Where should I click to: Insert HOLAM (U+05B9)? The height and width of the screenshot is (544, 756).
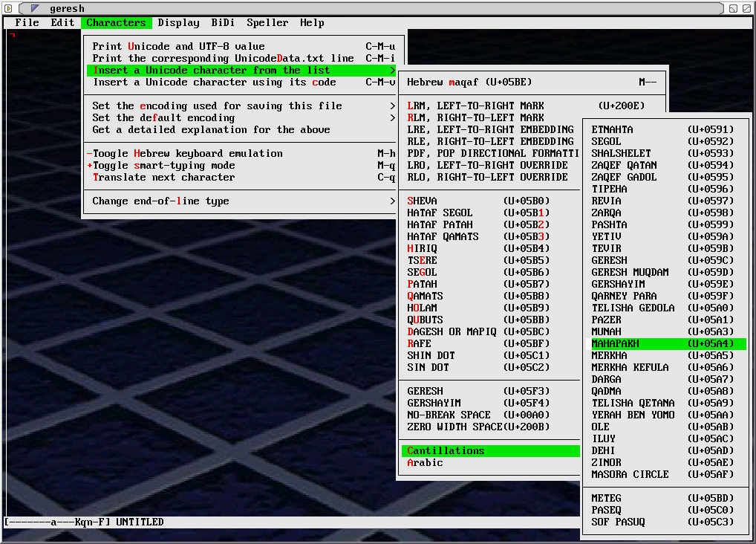[491, 308]
